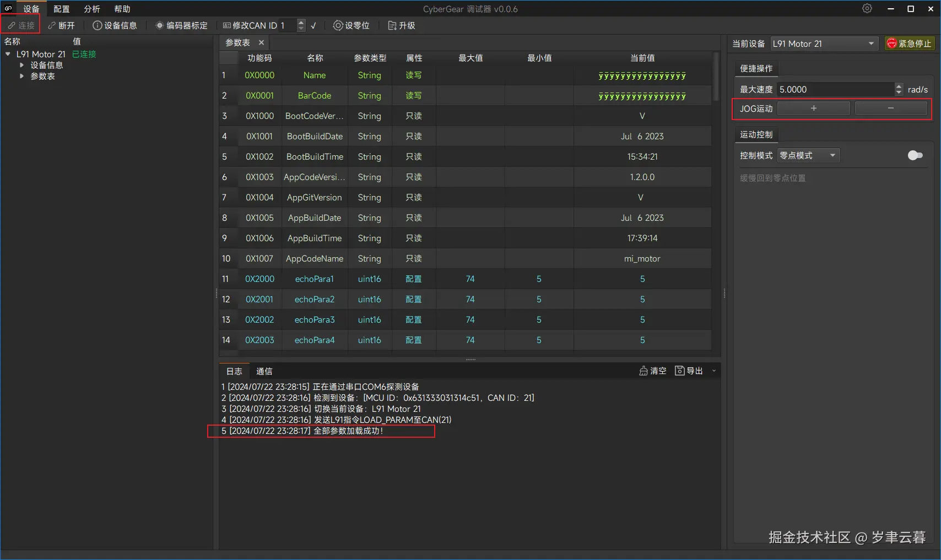Screen dimensions: 941x560
Task: Click the 0X2003 function code cell
Action: [259, 340]
